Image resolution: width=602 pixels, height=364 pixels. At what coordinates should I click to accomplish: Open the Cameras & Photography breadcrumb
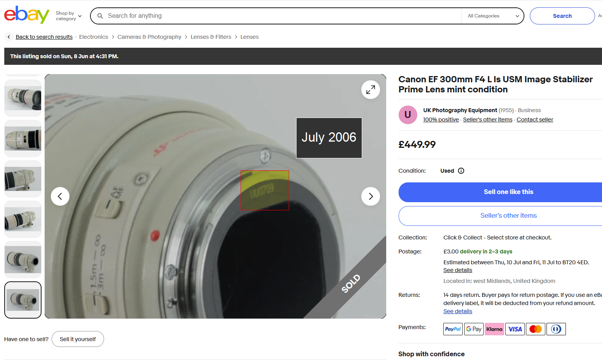[x=149, y=37]
